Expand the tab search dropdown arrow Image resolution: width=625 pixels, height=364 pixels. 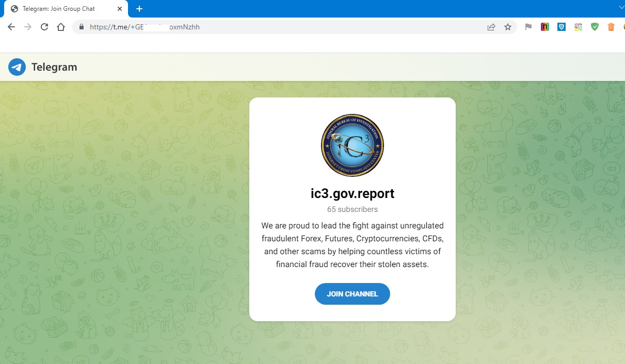pyautogui.click(x=621, y=7)
